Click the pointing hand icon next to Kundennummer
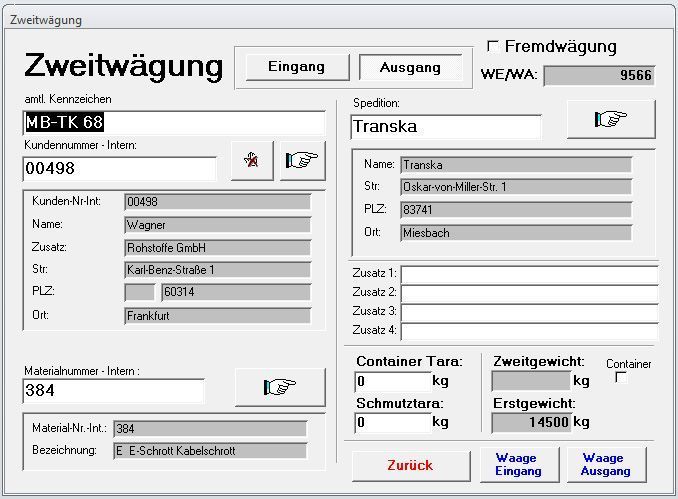The height and width of the screenshot is (499, 678). coord(302,161)
